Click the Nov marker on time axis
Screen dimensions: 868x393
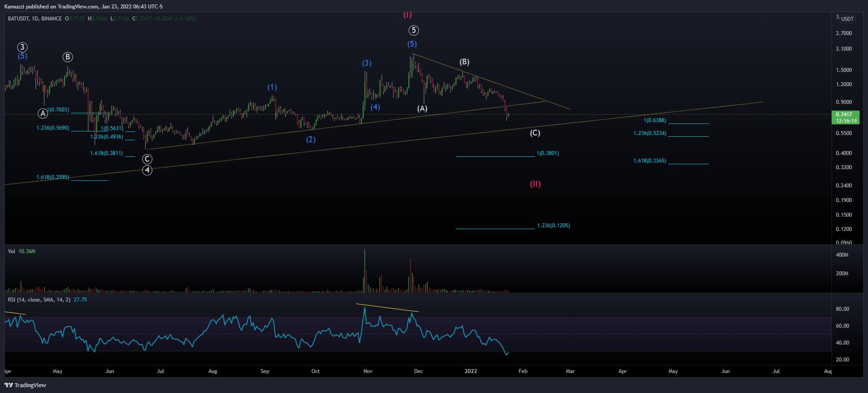[x=368, y=371]
